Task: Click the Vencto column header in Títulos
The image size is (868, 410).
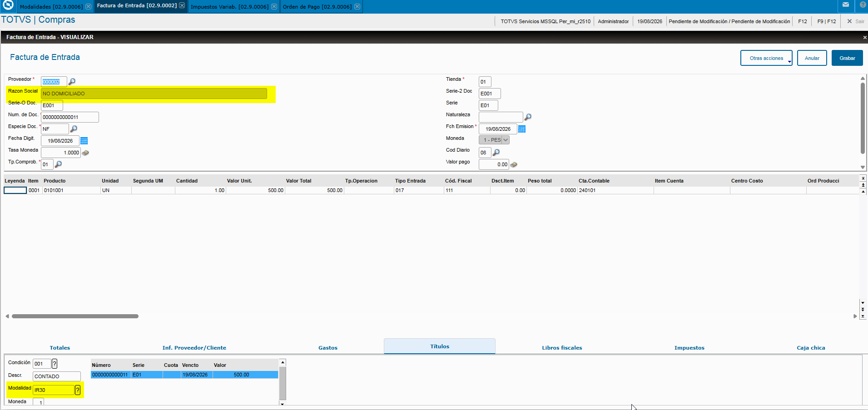Action: click(190, 365)
